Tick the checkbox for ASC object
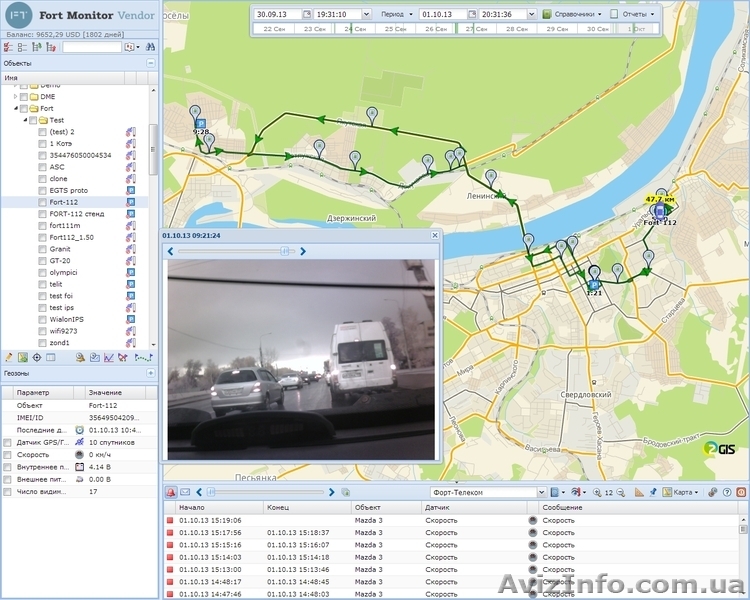This screenshot has width=750, height=600. [43, 167]
